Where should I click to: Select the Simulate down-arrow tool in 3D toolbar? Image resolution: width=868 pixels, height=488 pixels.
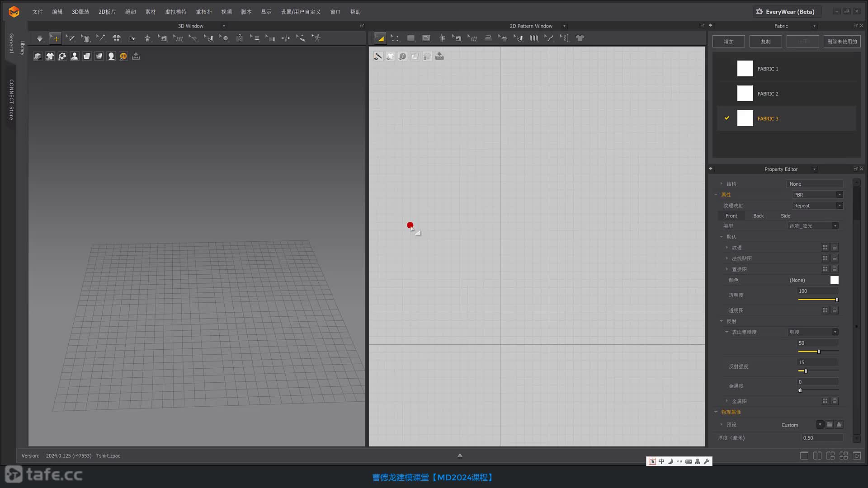coord(40,38)
